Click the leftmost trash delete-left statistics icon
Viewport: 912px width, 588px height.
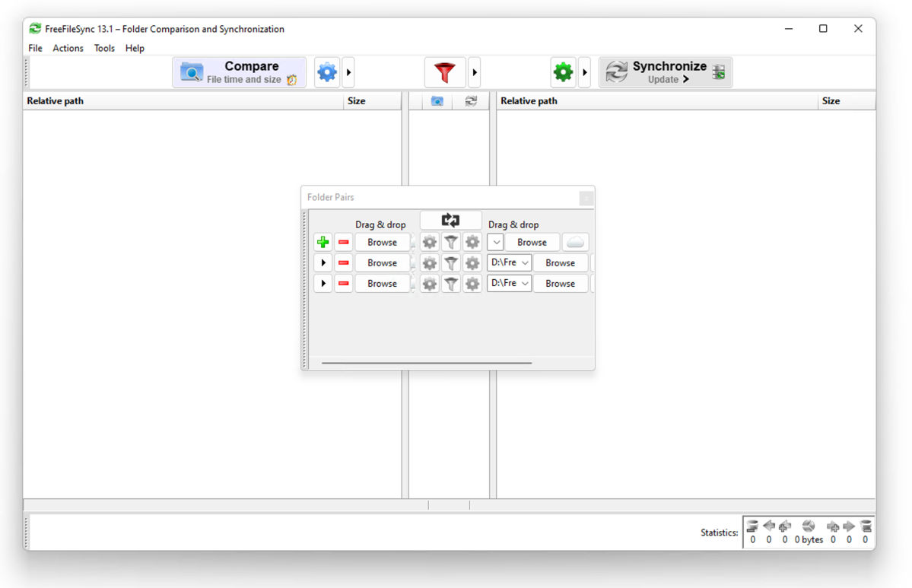(x=752, y=526)
